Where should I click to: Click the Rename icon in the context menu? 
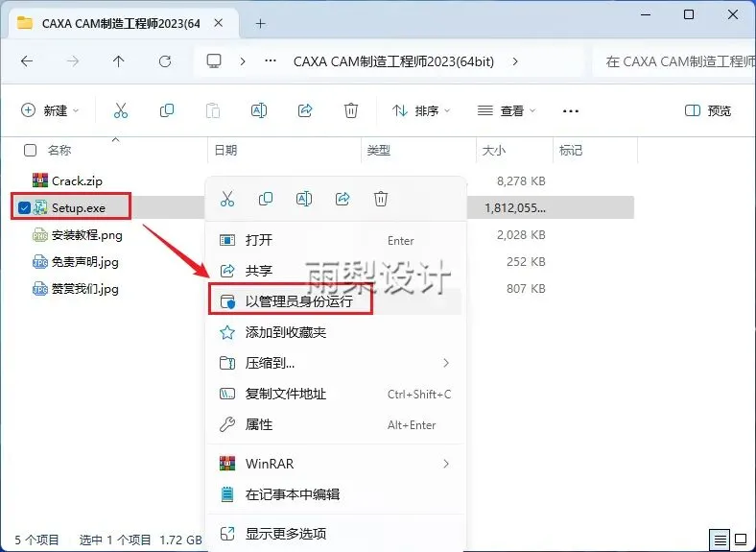click(304, 199)
